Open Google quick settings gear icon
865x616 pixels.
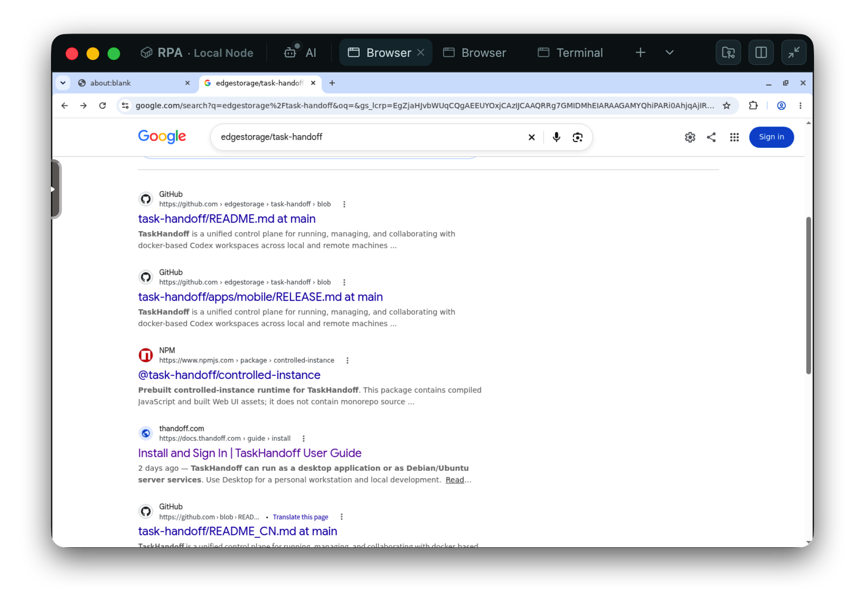(690, 137)
